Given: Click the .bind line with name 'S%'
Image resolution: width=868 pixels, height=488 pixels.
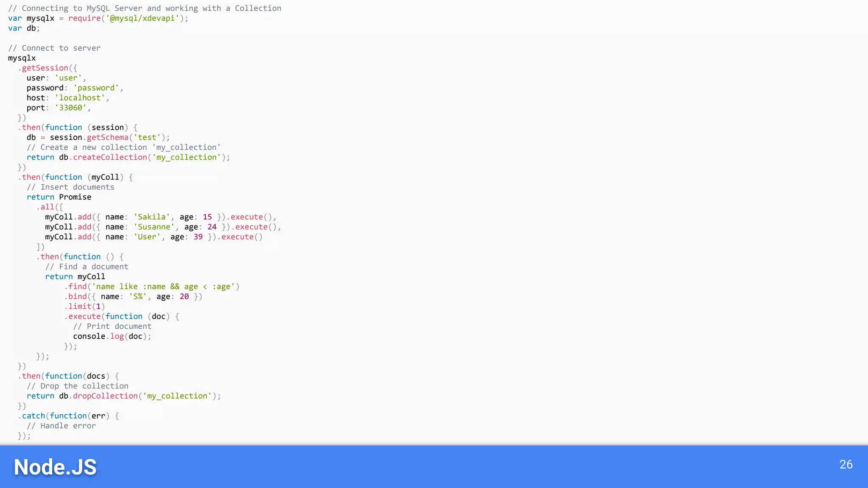Looking at the screenshot, I should click(x=133, y=297).
